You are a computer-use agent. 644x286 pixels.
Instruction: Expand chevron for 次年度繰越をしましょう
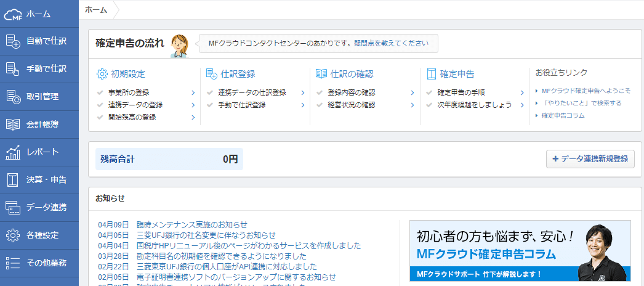click(522, 105)
